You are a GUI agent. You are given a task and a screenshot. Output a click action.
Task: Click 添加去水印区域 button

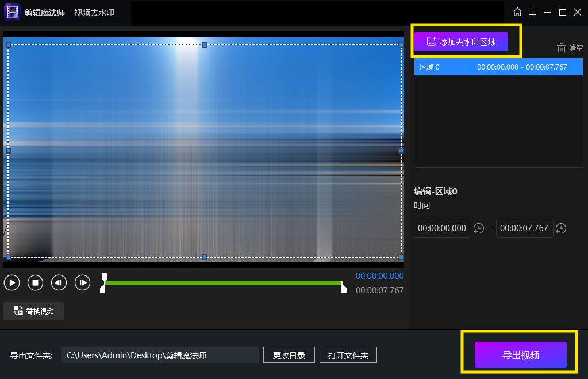click(461, 41)
